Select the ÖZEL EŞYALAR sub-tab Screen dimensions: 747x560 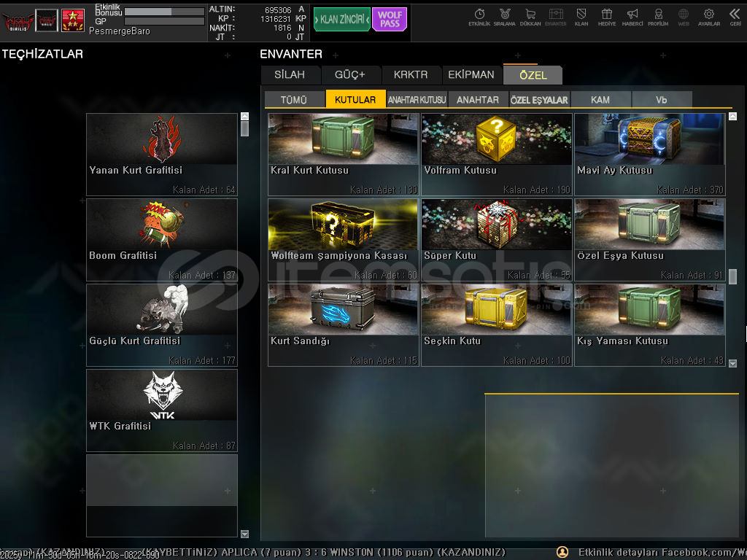click(539, 99)
